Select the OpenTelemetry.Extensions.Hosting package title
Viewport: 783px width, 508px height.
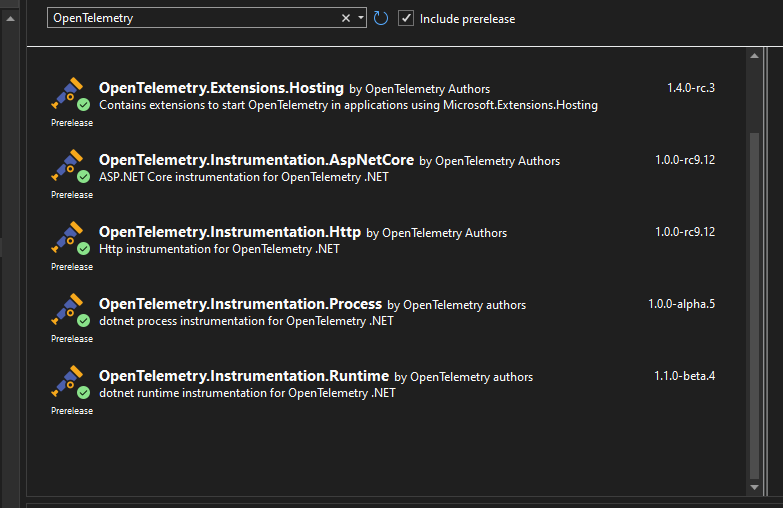[221, 88]
